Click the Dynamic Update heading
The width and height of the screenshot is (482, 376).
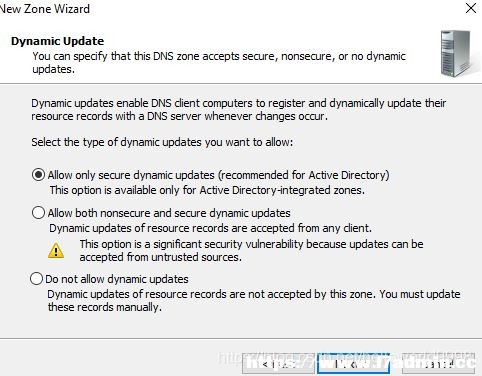57,41
